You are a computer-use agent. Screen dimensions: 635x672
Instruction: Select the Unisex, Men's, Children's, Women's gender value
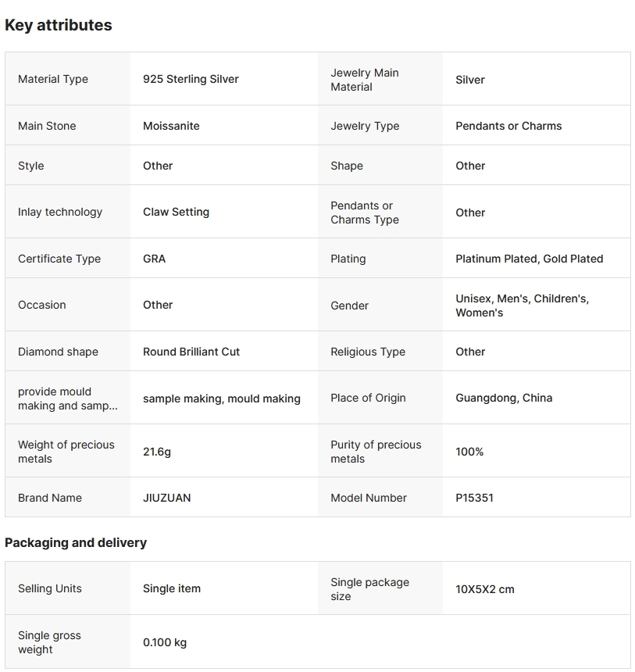click(x=522, y=306)
